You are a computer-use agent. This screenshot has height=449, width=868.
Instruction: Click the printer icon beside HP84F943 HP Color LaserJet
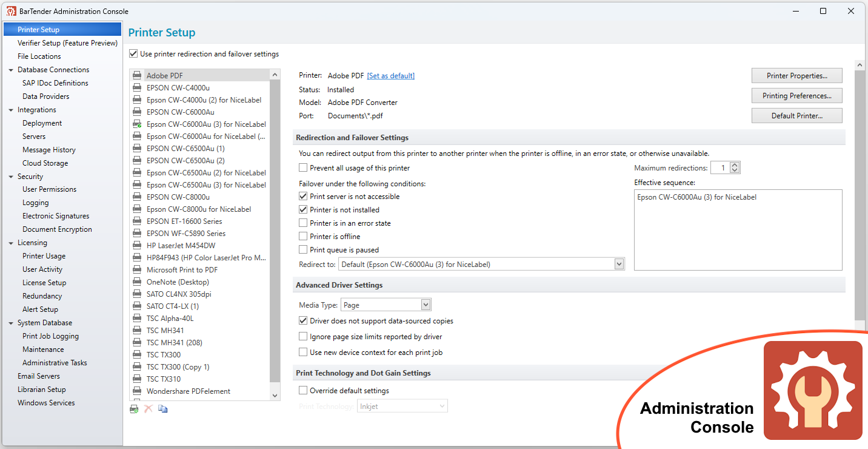pyautogui.click(x=137, y=258)
